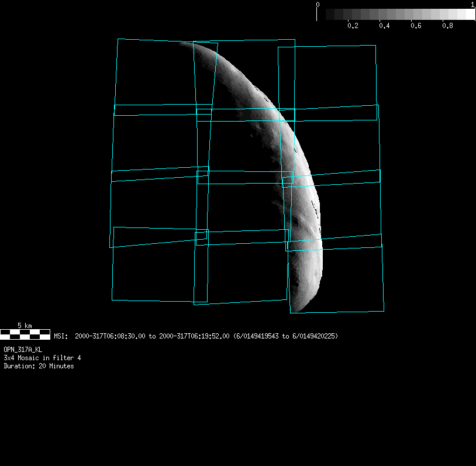The width and height of the screenshot is (476, 466).
Task: Select the 0.6 tick label on brightness scale
Action: 416,26
